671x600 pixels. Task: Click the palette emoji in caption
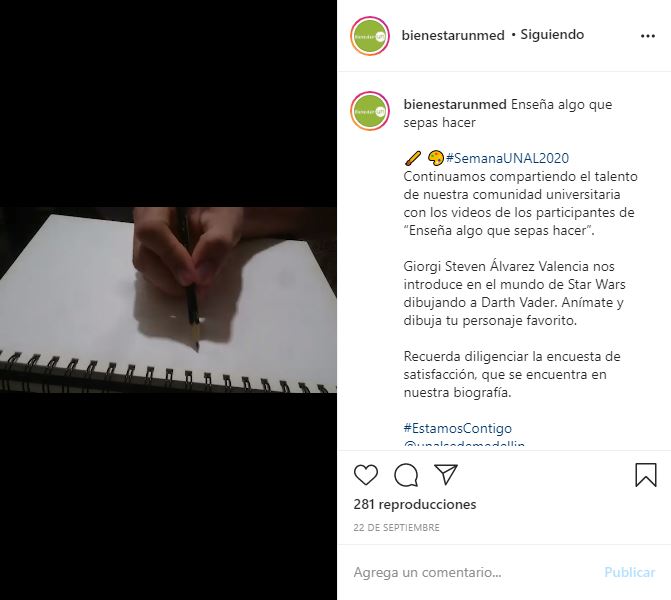pyautogui.click(x=436, y=158)
